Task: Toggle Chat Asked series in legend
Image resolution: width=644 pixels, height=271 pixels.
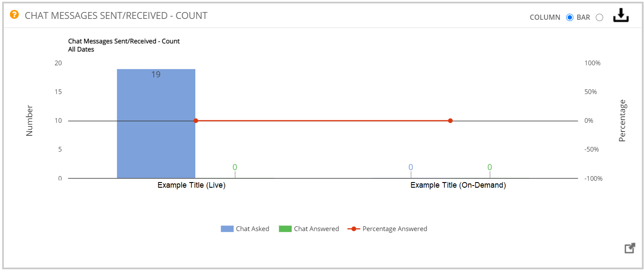Action: 245,229
